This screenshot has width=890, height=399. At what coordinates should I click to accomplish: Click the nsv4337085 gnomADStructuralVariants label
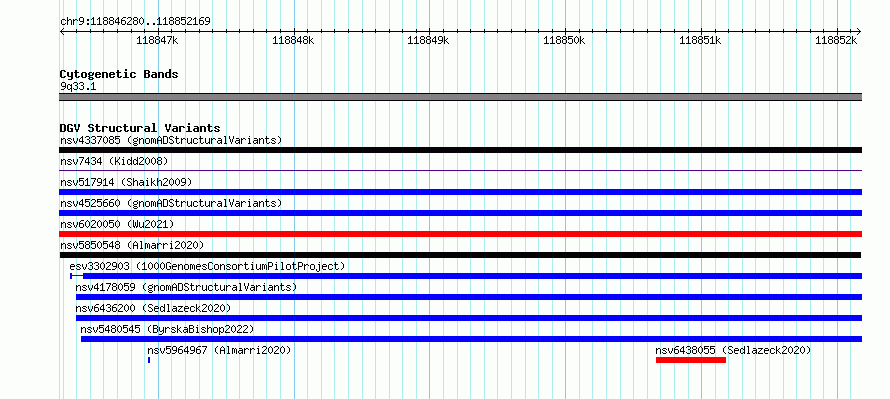pos(171,140)
